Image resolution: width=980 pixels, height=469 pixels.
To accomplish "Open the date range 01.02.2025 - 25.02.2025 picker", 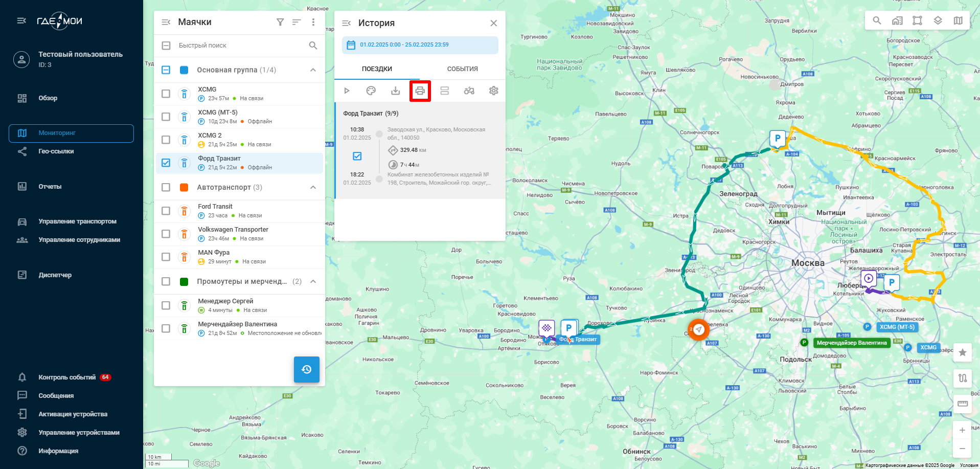I will point(420,45).
